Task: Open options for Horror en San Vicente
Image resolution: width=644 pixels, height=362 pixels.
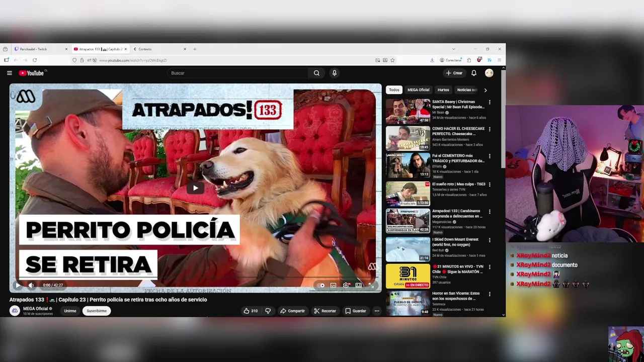Action: (490, 294)
